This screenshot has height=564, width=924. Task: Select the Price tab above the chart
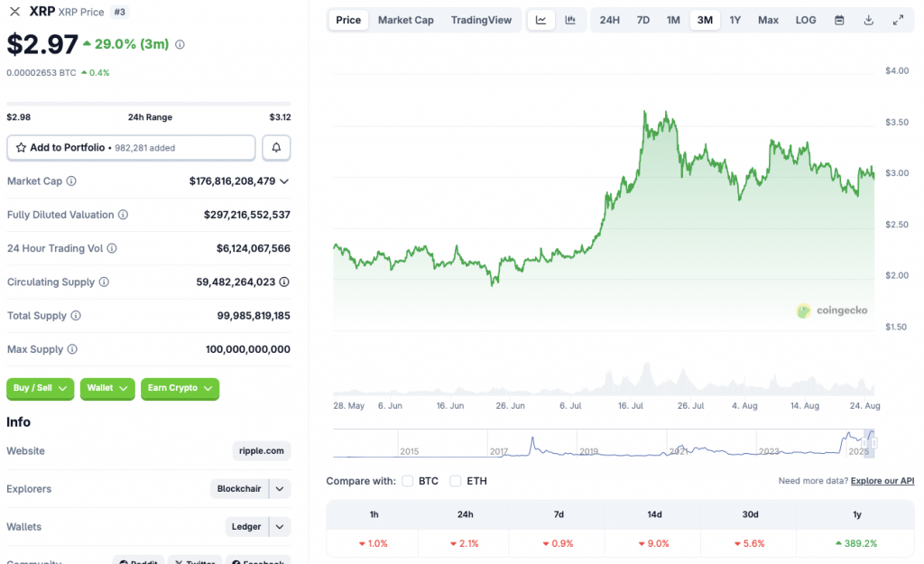[348, 19]
